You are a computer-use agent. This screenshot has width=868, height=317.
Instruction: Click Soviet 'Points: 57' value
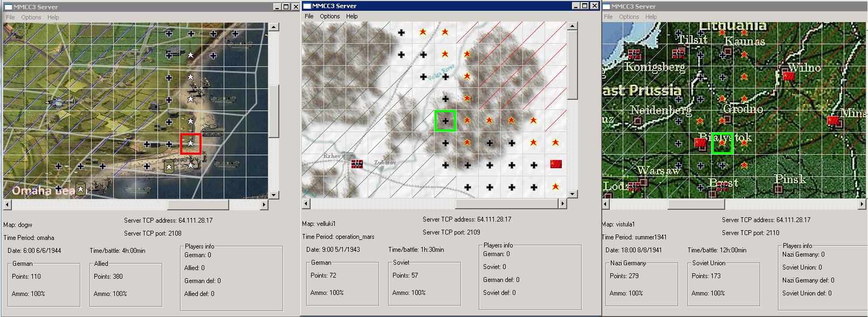[405, 275]
